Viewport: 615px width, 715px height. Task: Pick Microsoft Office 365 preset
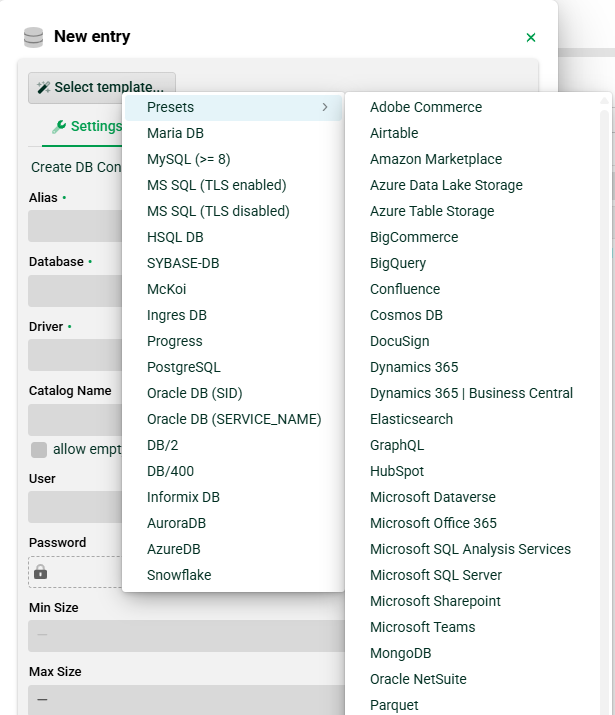473,523
